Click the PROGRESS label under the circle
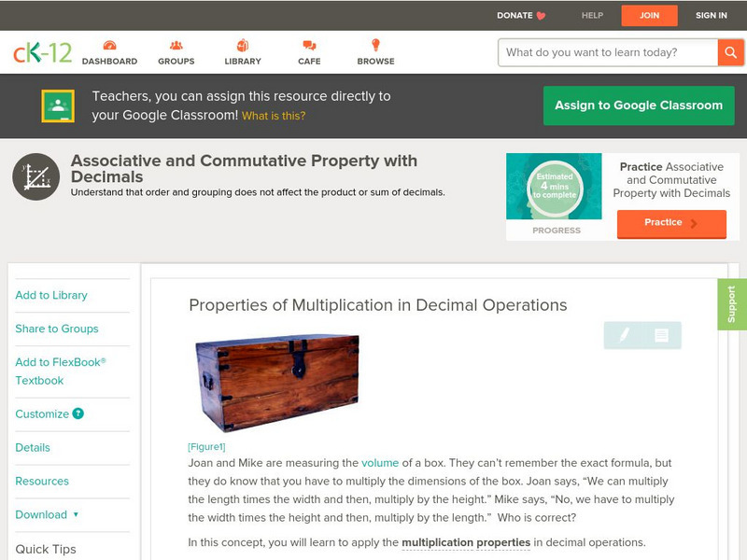Viewport: 747px width, 560px height. tap(557, 231)
